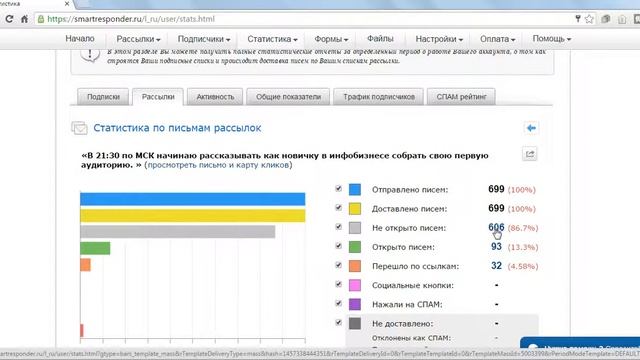The width and height of the screenshot is (640, 360).
Task: Toggle the 'Не открыто писем' checkbox
Action: (338, 227)
